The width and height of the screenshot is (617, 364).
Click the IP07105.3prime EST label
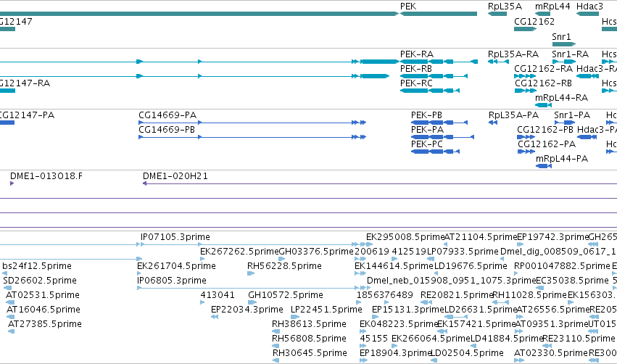175,237
